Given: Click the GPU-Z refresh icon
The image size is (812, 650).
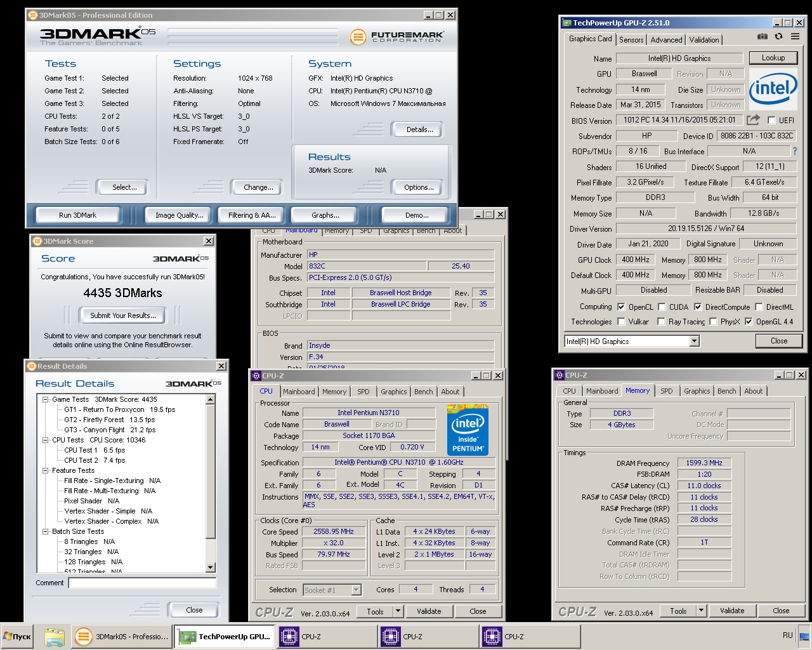Looking at the screenshot, I should click(x=778, y=37).
